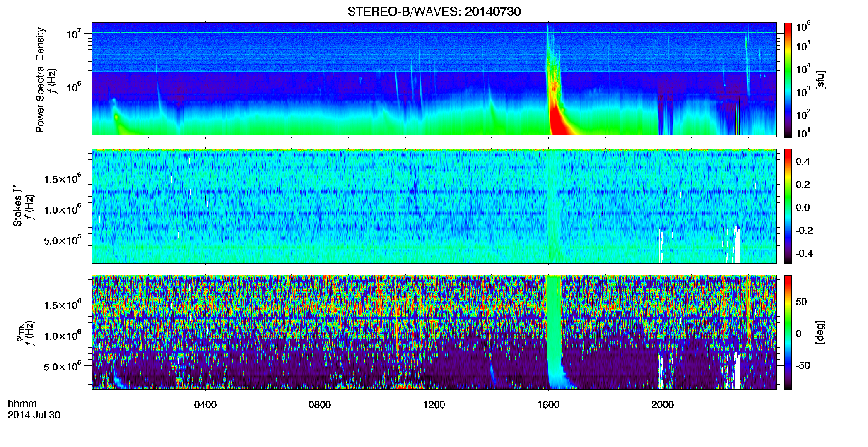Click the 0.4 label on the Stokes V colorbar
The width and height of the screenshot is (868, 447).
pos(803,162)
